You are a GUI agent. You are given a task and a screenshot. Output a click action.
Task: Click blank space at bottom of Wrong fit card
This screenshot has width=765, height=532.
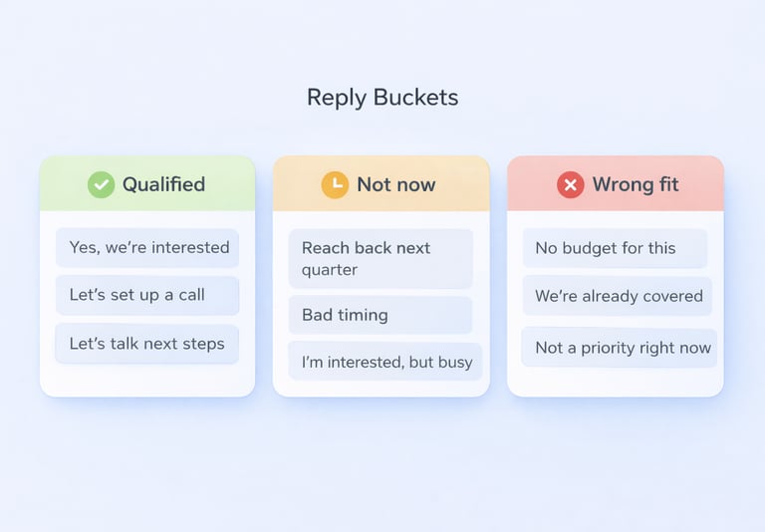[615, 383]
